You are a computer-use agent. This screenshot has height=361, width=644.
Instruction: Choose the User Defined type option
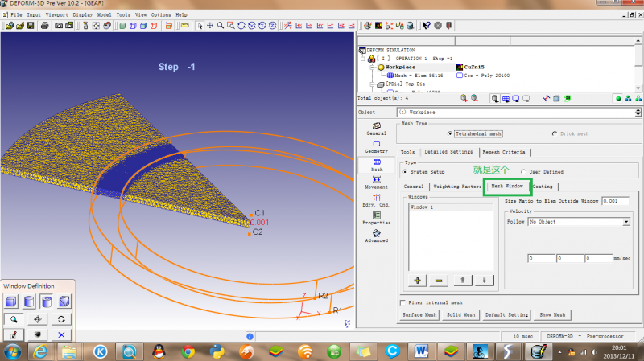[523, 171]
